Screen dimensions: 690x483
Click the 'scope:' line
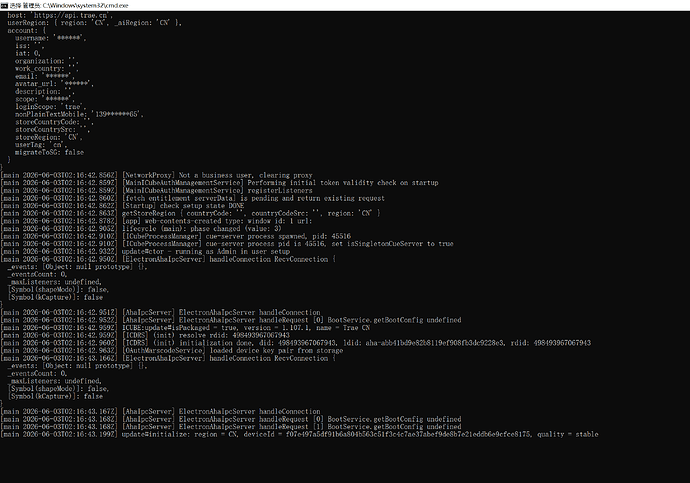tap(44, 99)
